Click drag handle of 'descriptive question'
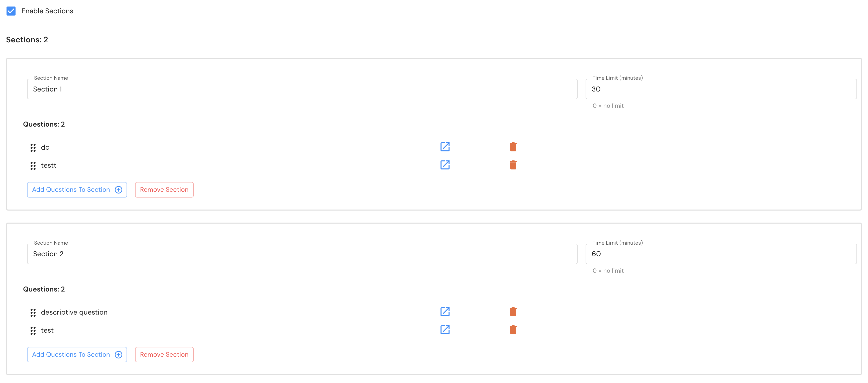The width and height of the screenshot is (868, 383). tap(33, 313)
